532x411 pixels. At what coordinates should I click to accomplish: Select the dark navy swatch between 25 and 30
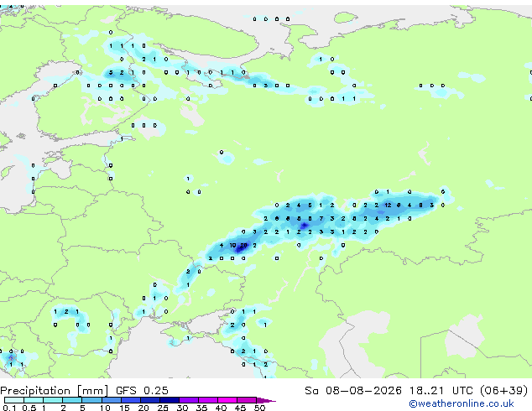pos(169,400)
